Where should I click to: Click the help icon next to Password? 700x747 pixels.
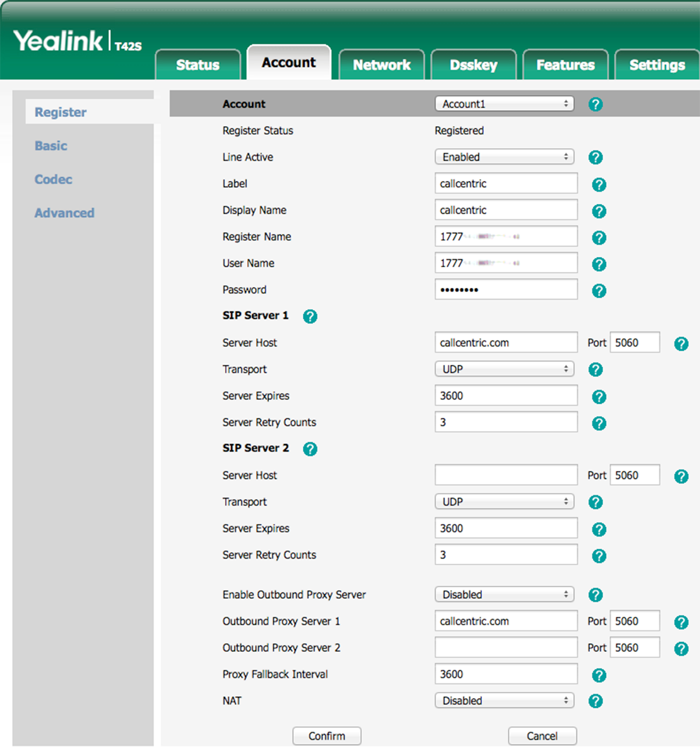pyautogui.click(x=598, y=291)
